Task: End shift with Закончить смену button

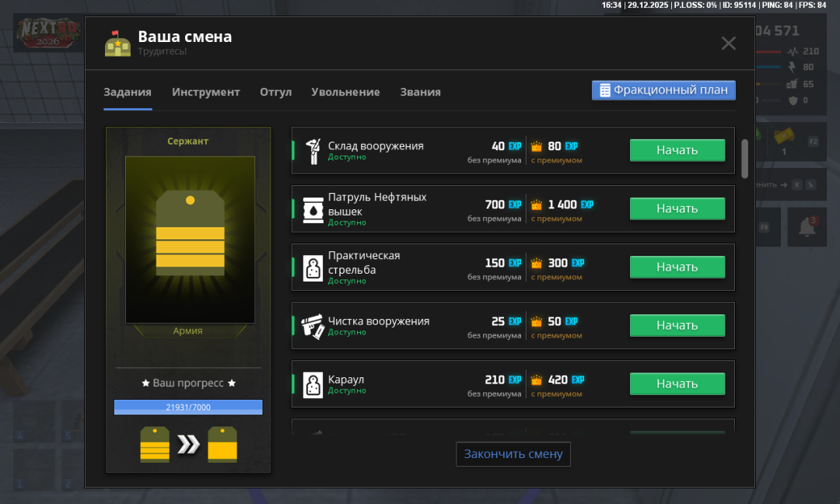Action: point(513,454)
